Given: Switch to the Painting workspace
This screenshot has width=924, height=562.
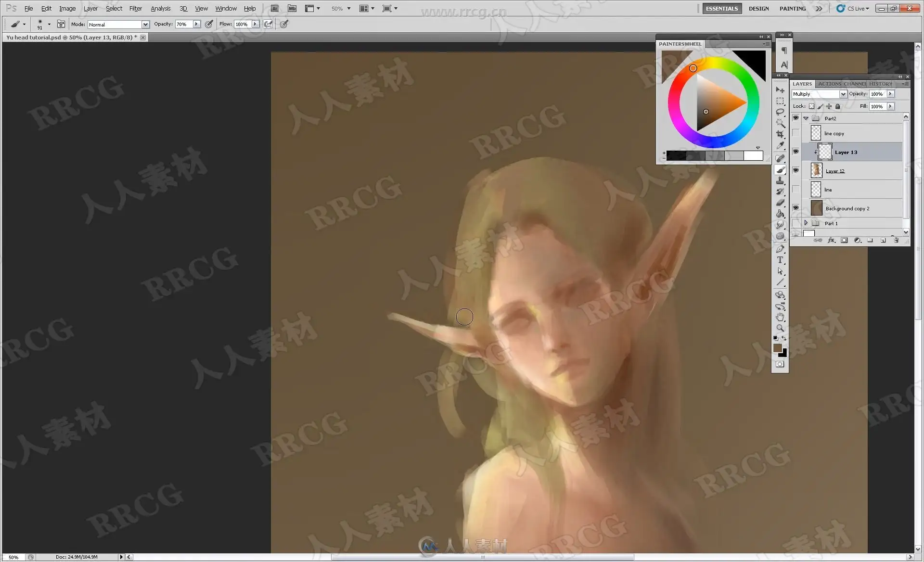Looking at the screenshot, I should (x=792, y=8).
